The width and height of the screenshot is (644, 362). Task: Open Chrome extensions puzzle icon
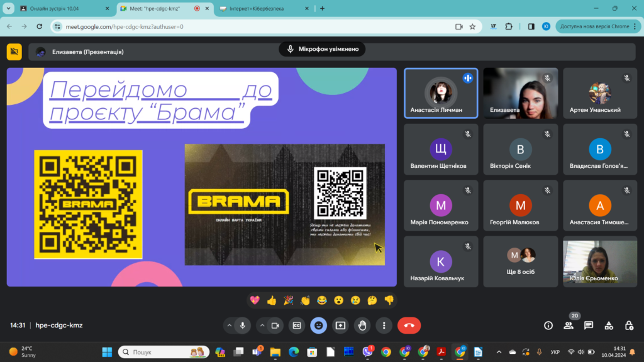point(509,26)
